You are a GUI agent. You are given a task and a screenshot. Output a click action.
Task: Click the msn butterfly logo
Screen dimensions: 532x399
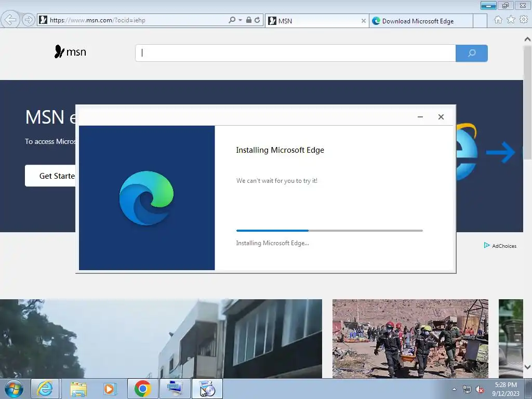click(70, 52)
